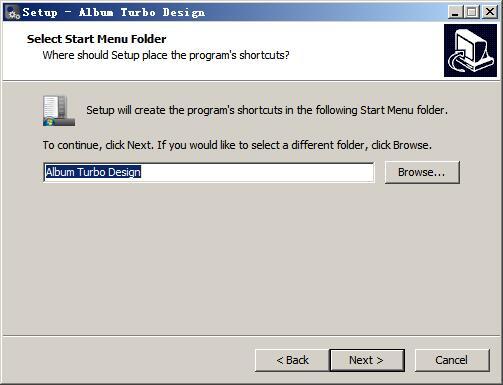Close the Setup wizard window
The image size is (503, 385).
(490, 12)
